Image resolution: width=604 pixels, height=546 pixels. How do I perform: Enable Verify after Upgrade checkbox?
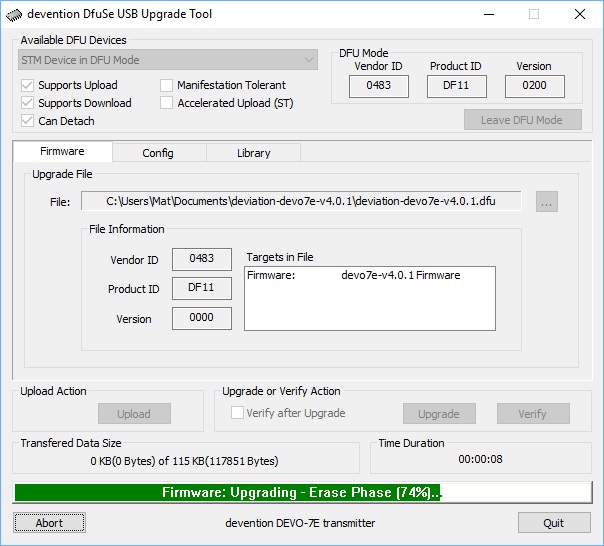(237, 413)
